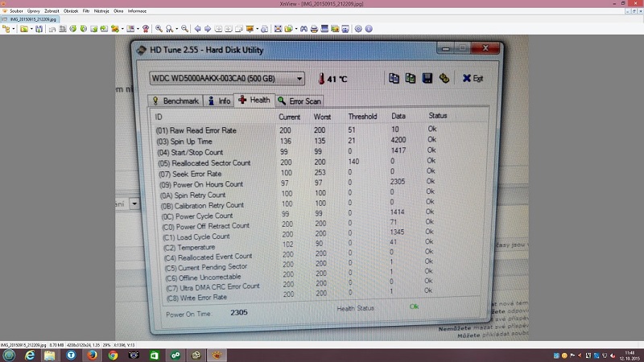Click the Zoom out magnifier icon
Image resolution: width=644 pixels, height=362 pixels.
coord(185,29)
